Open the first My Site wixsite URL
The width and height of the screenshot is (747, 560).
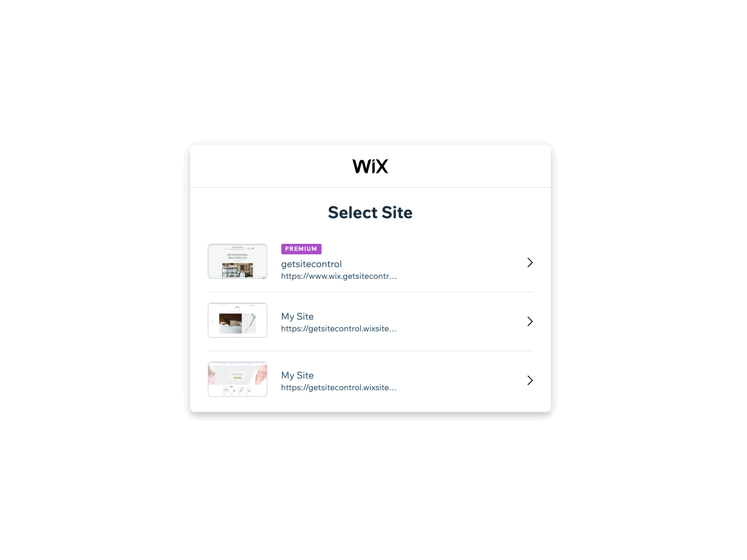339,328
